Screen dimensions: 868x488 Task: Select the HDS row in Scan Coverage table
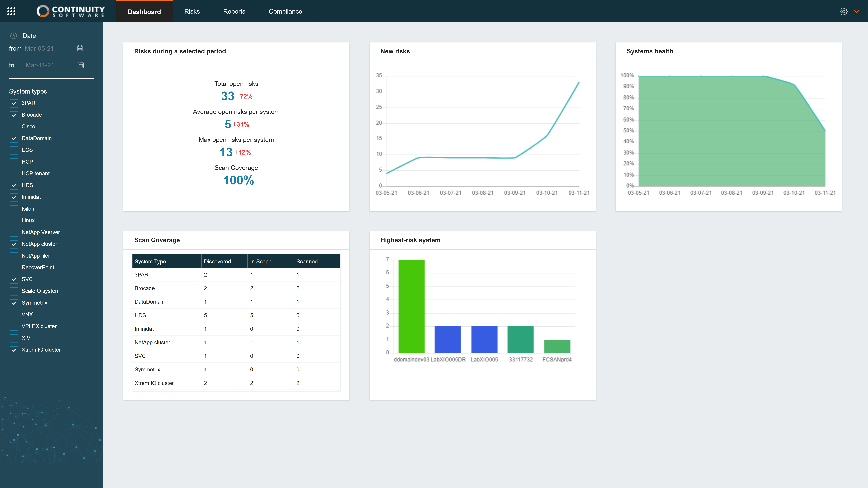236,315
